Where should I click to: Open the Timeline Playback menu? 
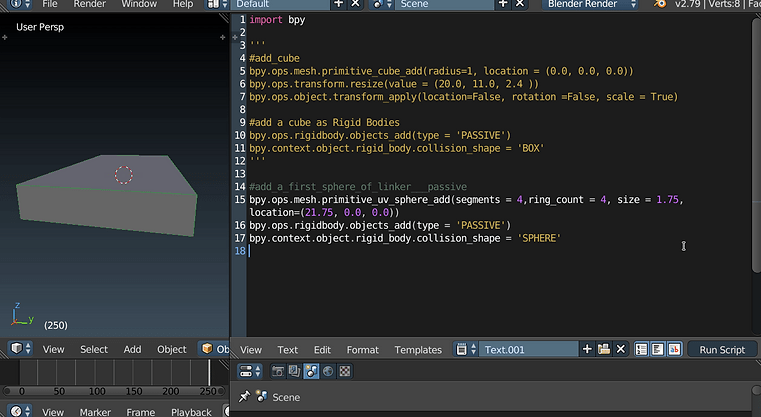pyautogui.click(x=191, y=412)
